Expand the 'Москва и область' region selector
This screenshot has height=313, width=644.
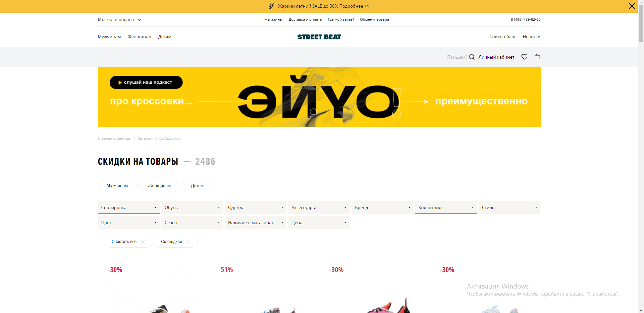pos(119,19)
